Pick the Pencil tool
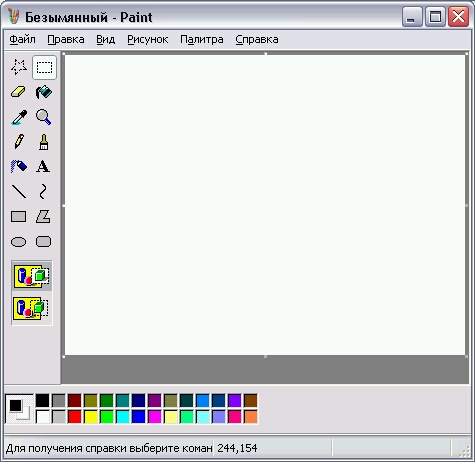 click(x=19, y=142)
